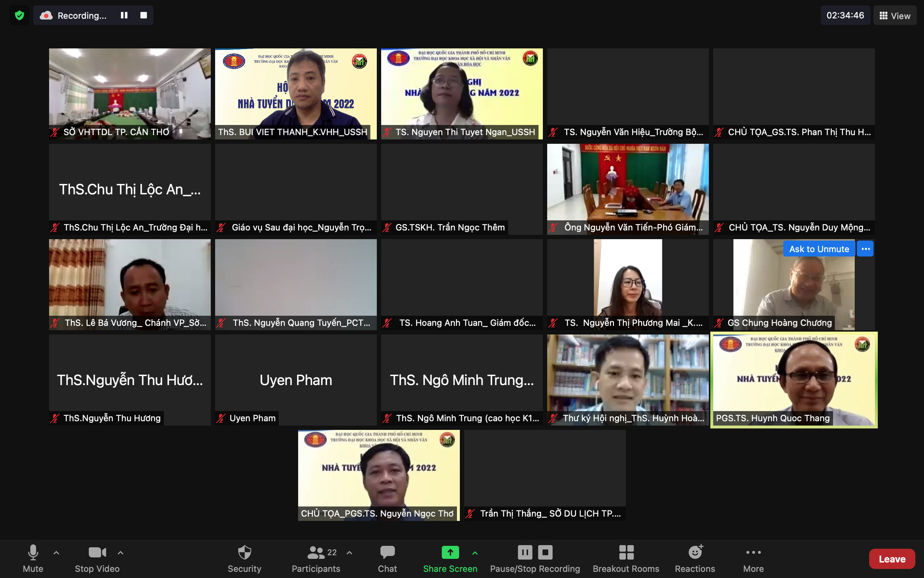Expand Share Screen options arrow

click(475, 553)
